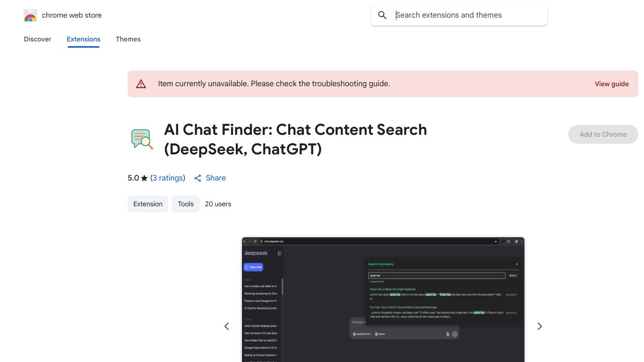Click the View guide link

pyautogui.click(x=612, y=84)
